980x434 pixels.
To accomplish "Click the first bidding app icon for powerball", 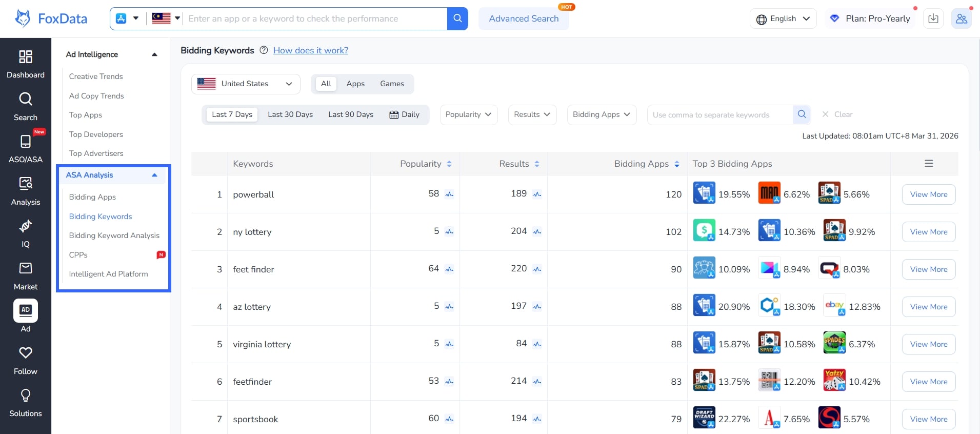I will pyautogui.click(x=704, y=193).
